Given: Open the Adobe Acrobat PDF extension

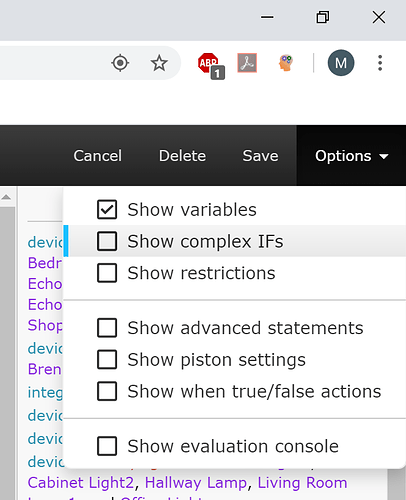Looking at the screenshot, I should pos(247,63).
